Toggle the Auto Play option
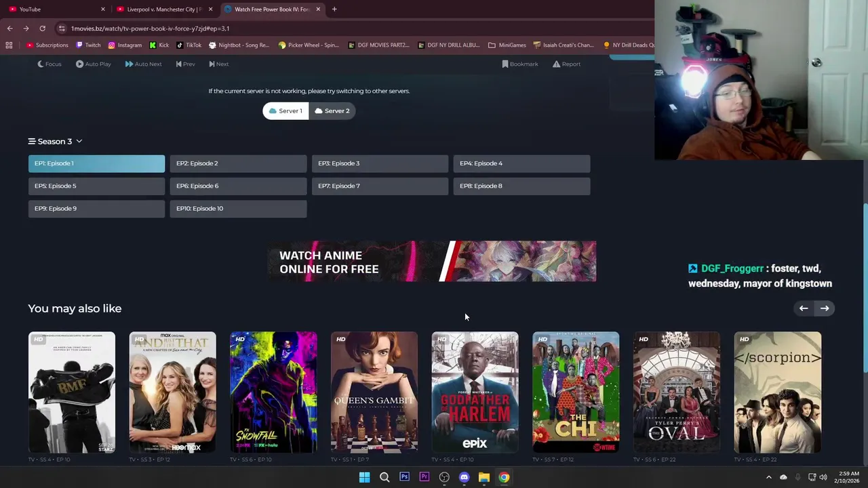Viewport: 868px width, 488px height. pos(94,64)
